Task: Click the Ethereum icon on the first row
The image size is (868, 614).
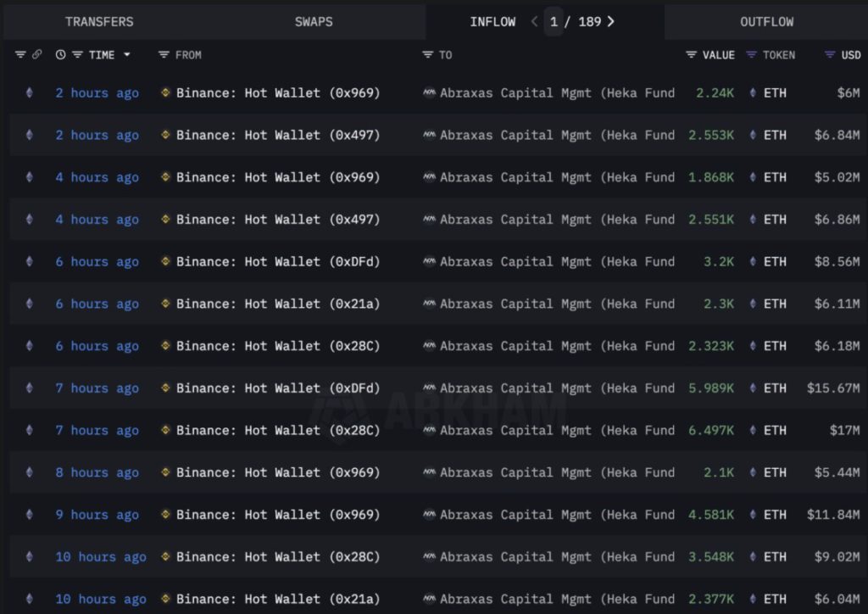Action: tap(30, 93)
